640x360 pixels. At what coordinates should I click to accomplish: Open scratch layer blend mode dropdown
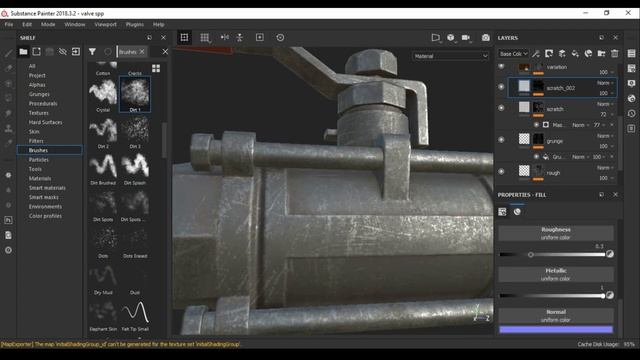pyautogui.click(x=606, y=104)
